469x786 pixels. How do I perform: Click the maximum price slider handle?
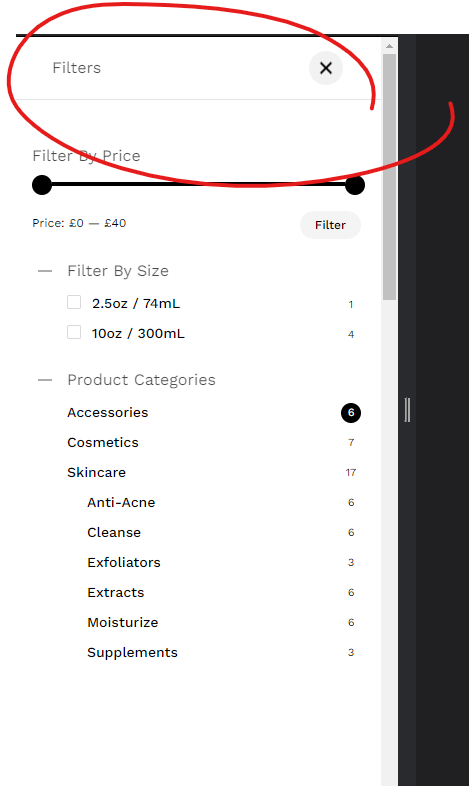(355, 185)
